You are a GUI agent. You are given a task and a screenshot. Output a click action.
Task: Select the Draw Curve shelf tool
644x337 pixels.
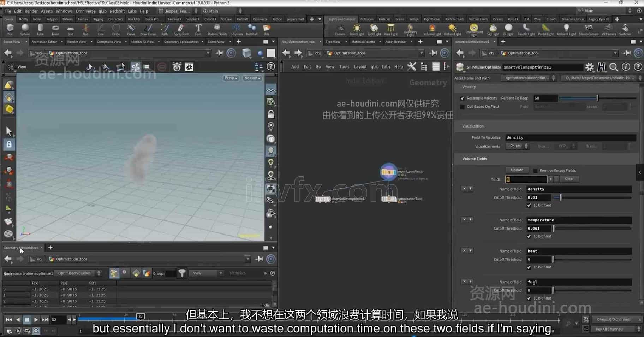(x=148, y=30)
